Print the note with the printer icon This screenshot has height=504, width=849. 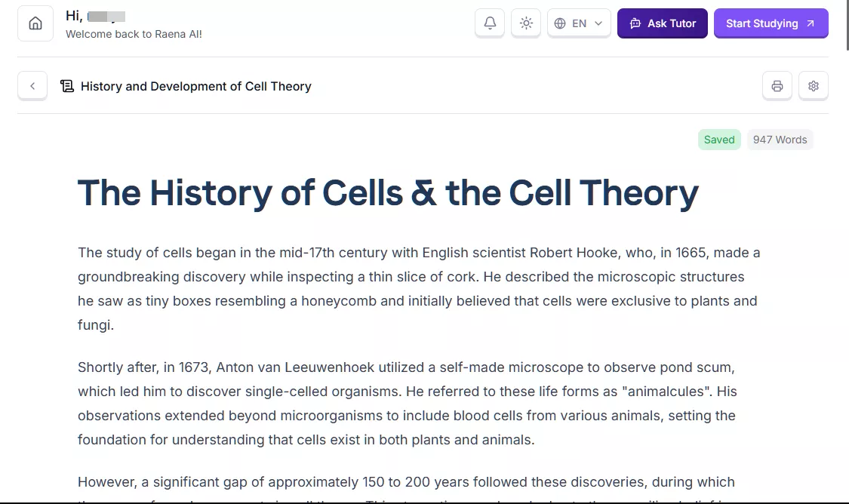(777, 86)
